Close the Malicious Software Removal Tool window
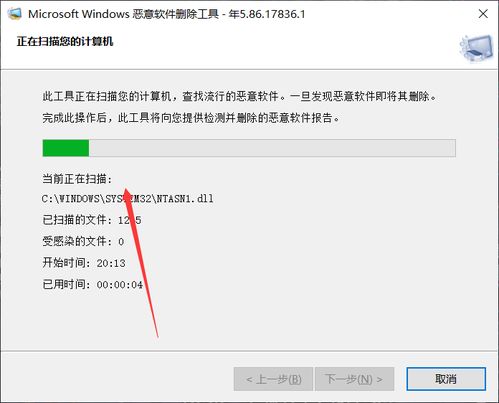 (x=483, y=14)
